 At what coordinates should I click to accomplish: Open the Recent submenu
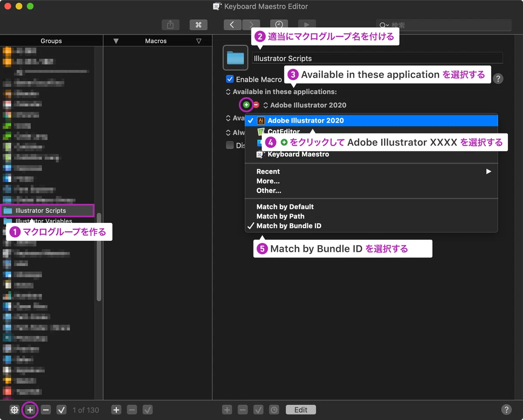click(371, 171)
